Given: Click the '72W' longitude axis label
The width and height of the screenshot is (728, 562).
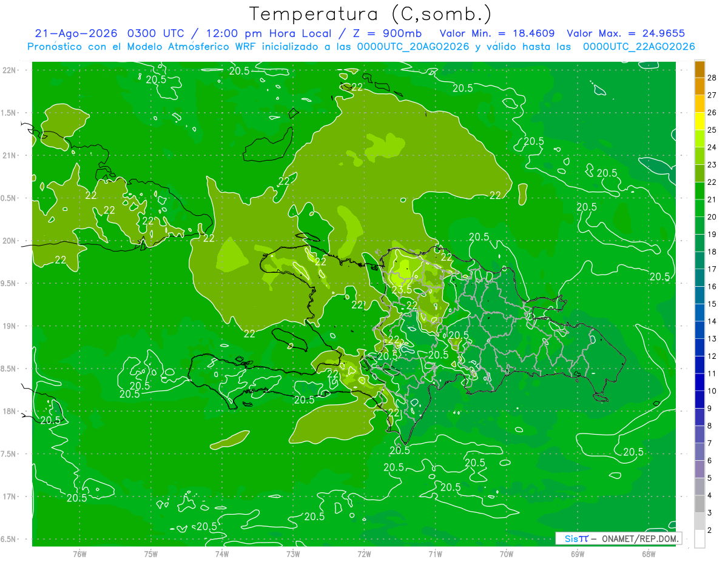Looking at the screenshot, I should 364,554.
